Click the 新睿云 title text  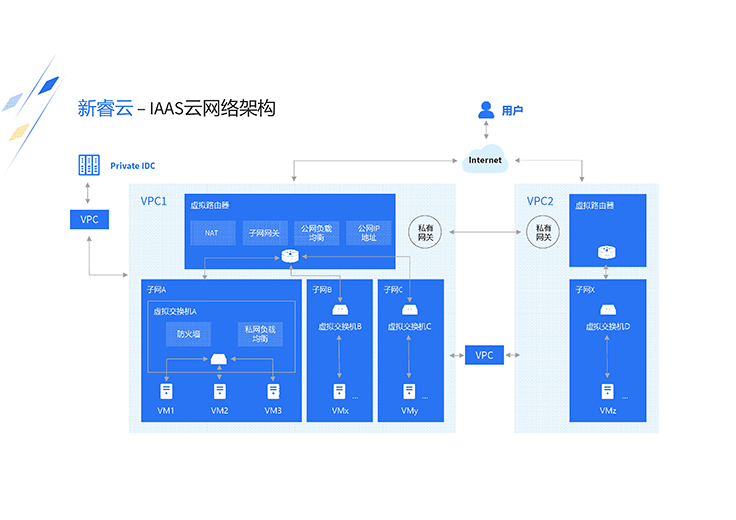[x=105, y=108]
